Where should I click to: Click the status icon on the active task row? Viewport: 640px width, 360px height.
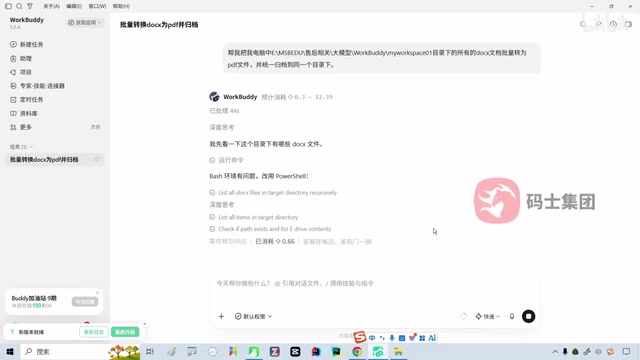tap(97, 159)
